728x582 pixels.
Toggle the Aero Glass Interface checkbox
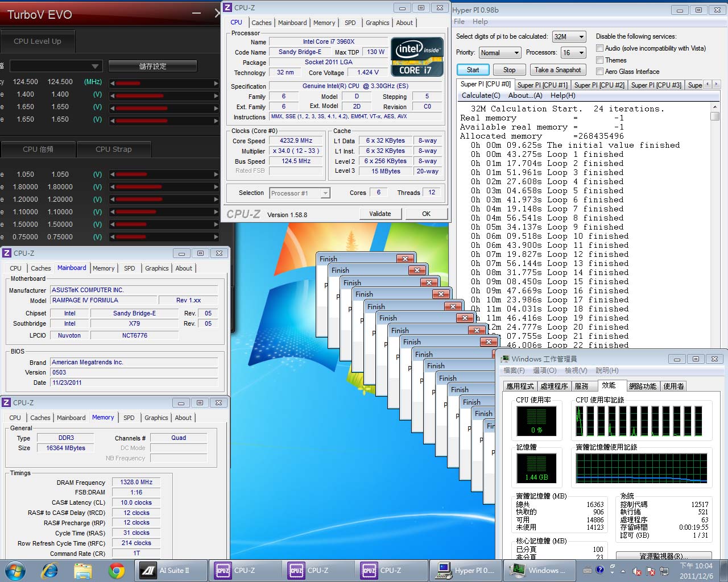599,71
